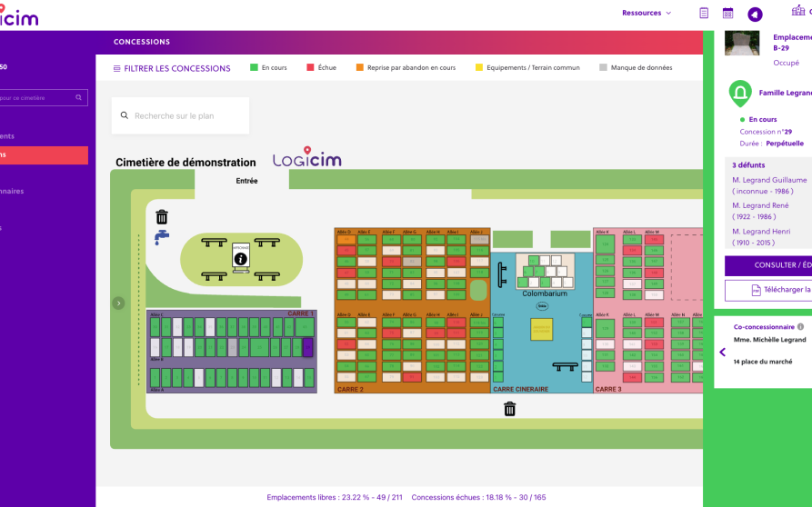Click the Emplacements libres statistic text
This screenshot has width=812, height=507.
pos(335,497)
